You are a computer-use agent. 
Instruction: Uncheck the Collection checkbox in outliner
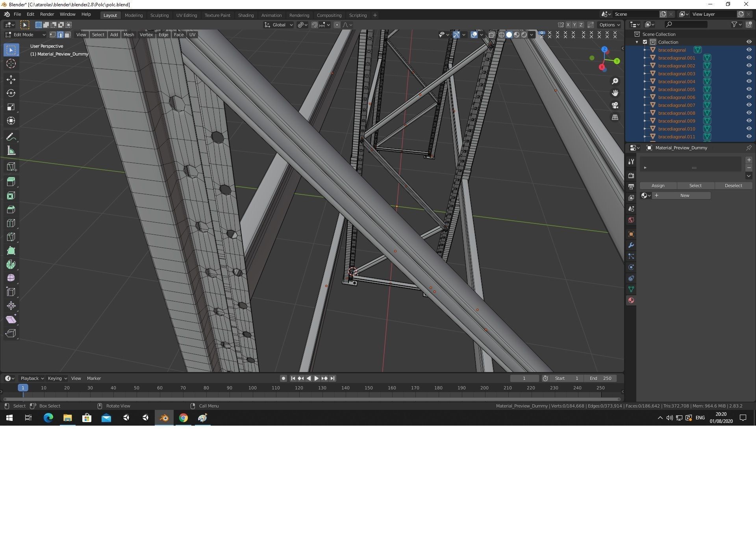click(x=645, y=42)
